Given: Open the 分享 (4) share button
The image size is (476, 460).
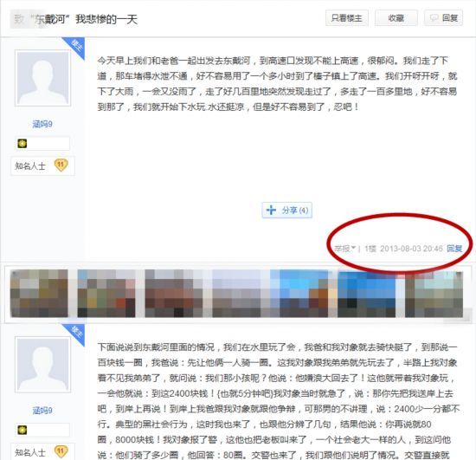Looking at the screenshot, I should pyautogui.click(x=287, y=211).
